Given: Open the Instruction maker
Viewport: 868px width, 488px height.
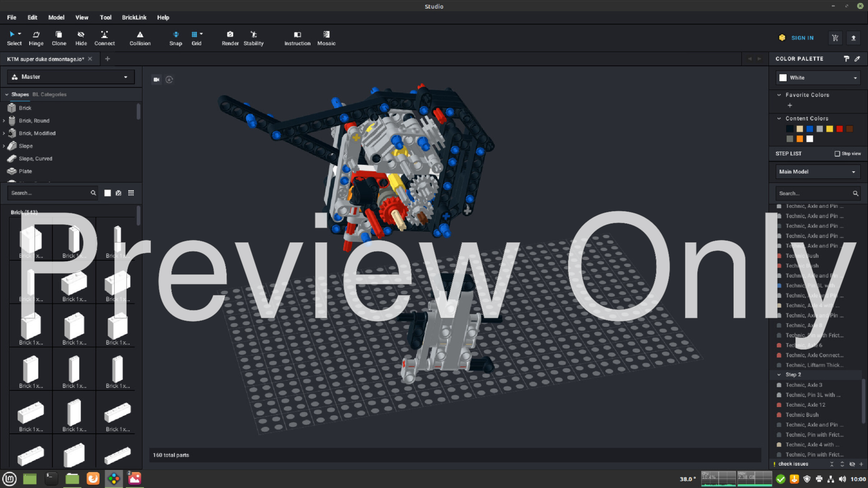Looking at the screenshot, I should tap(297, 38).
